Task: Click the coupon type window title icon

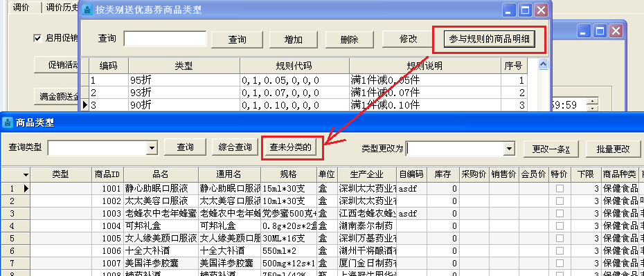Action: pyautogui.click(x=87, y=10)
